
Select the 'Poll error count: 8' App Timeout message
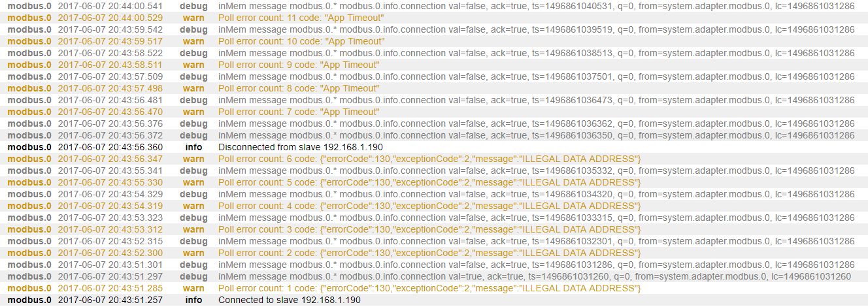click(x=299, y=88)
